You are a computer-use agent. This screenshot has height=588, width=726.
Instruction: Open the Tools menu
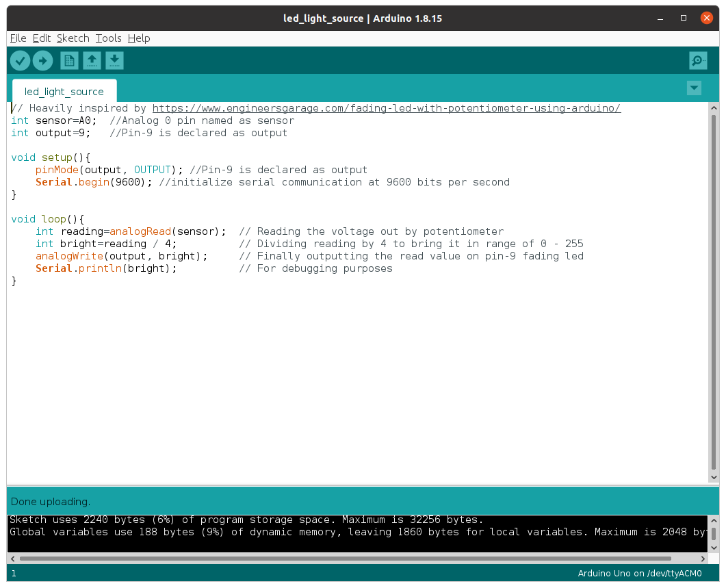(x=108, y=38)
